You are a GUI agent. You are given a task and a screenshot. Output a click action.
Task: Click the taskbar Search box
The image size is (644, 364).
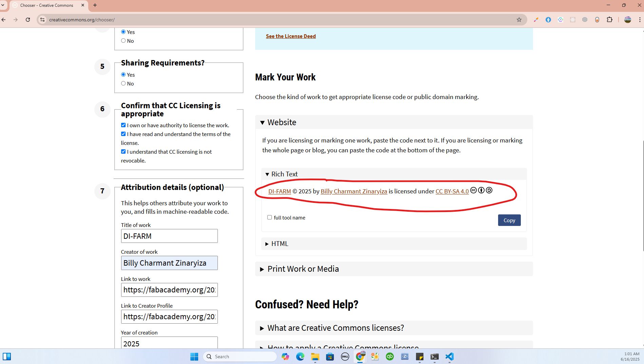[x=240, y=357]
